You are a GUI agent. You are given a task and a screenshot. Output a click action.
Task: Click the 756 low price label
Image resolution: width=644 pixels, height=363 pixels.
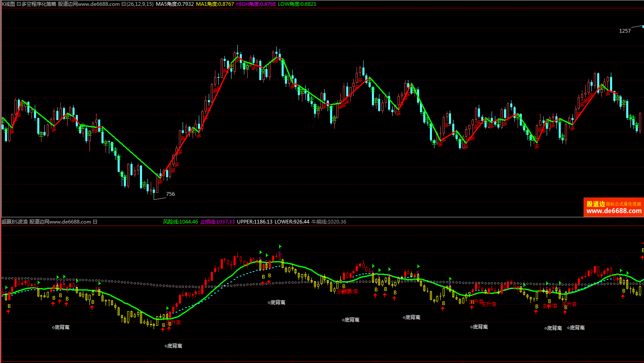tap(170, 194)
